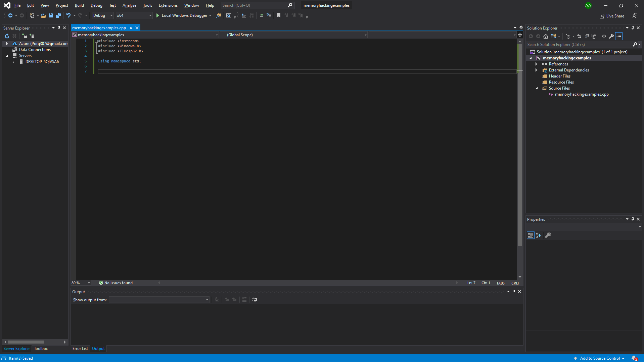The height and width of the screenshot is (362, 644).
Task: Click Property Pages wrench in Properties panel
Action: pos(548,235)
